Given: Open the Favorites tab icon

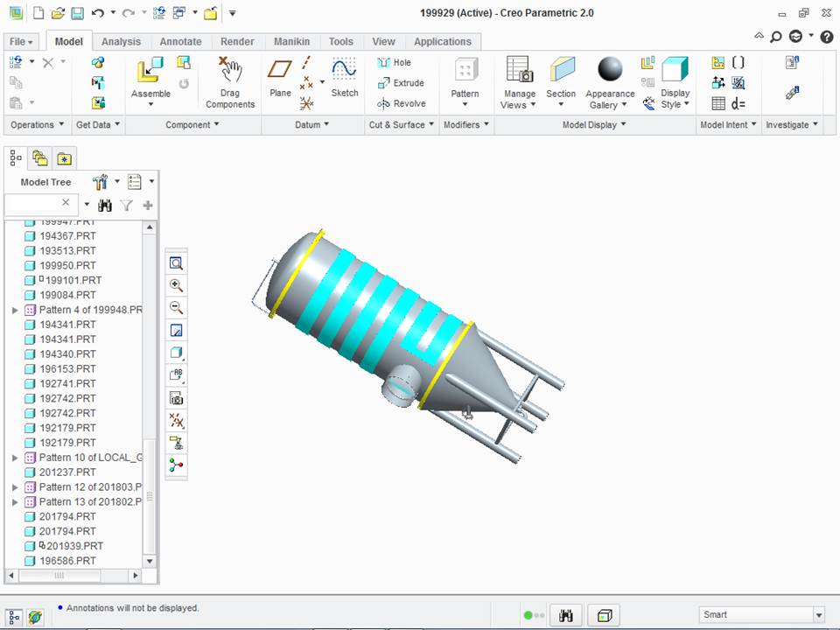Looking at the screenshot, I should (64, 158).
